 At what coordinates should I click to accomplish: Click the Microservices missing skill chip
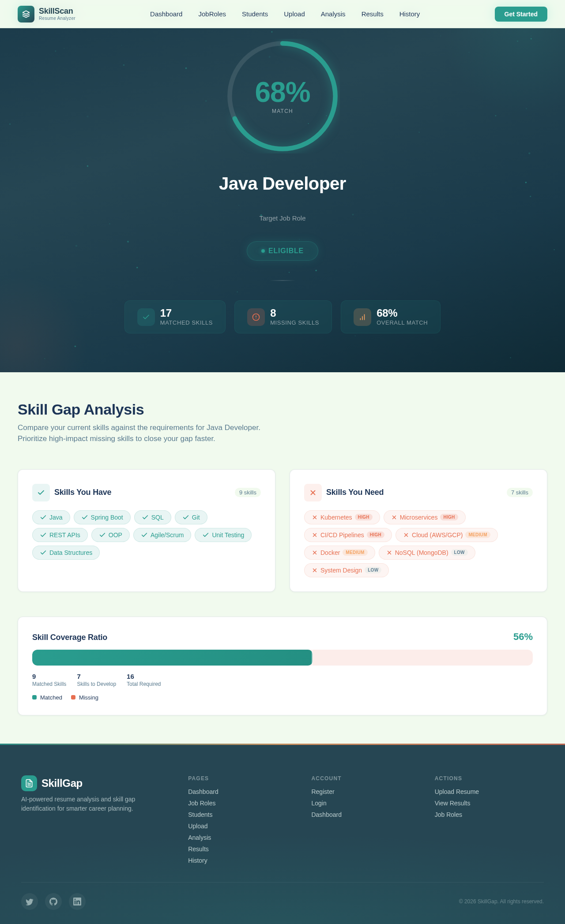(425, 517)
